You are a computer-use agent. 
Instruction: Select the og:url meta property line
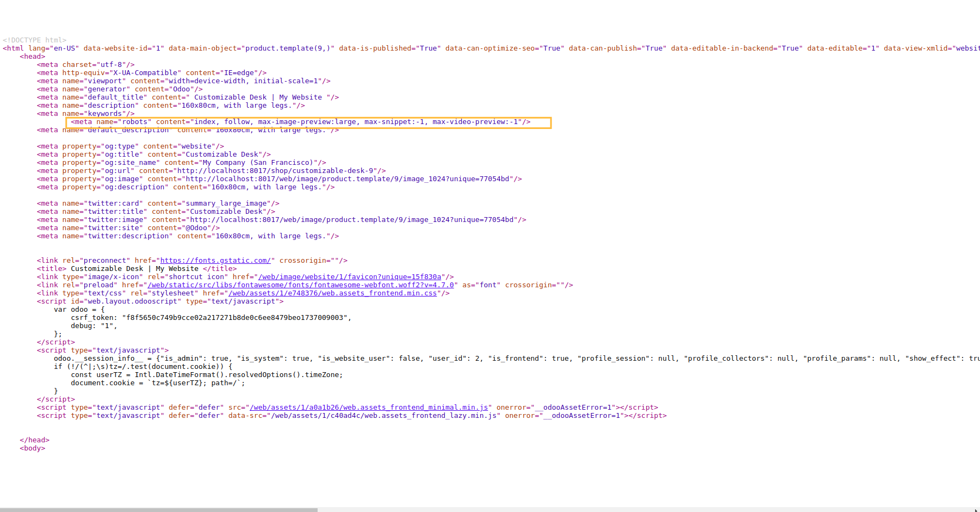(x=212, y=171)
